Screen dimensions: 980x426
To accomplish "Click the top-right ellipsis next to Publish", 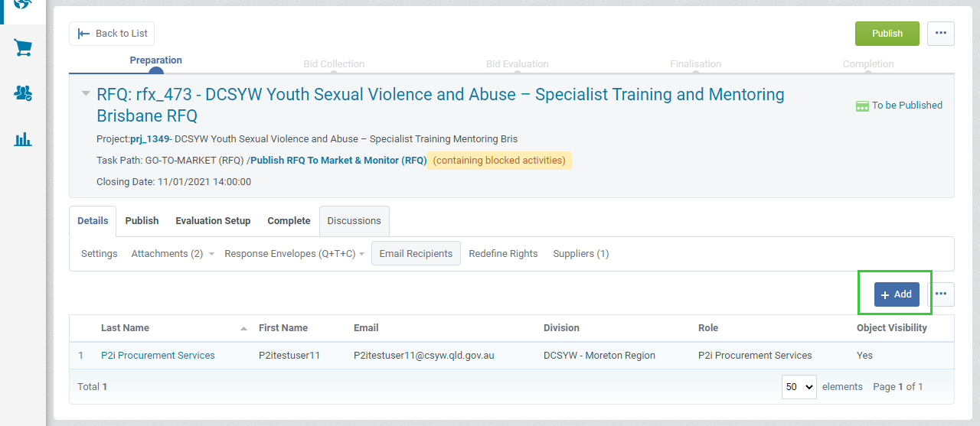I will 940,34.
